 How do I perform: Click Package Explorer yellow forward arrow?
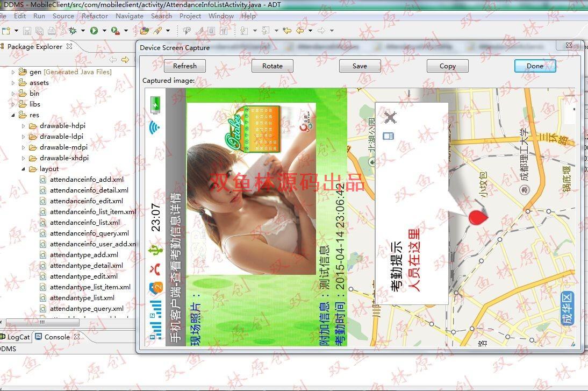[x=125, y=60]
